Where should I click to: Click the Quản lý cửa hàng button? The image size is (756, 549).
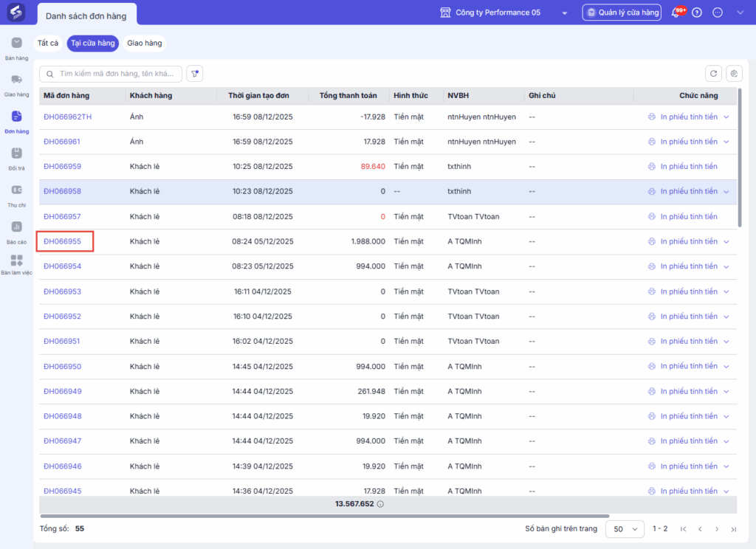(x=622, y=13)
